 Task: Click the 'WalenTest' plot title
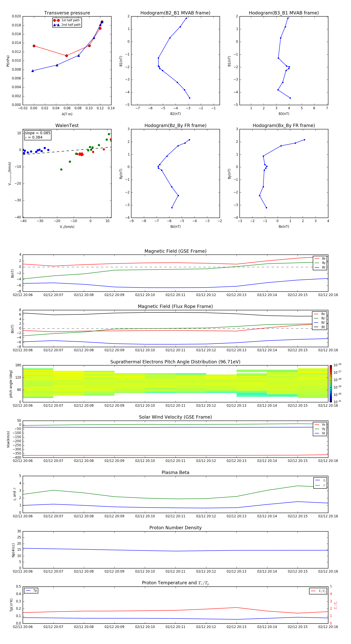[67, 125]
